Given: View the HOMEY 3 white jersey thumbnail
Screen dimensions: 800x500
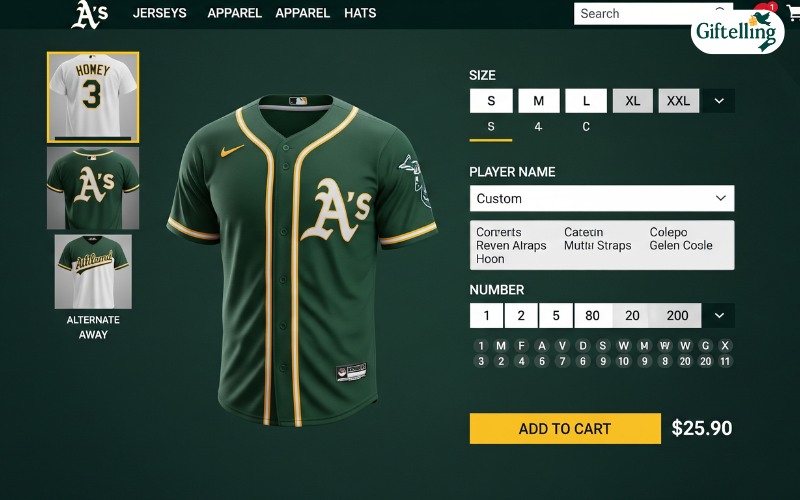Looking at the screenshot, I should tap(93, 97).
